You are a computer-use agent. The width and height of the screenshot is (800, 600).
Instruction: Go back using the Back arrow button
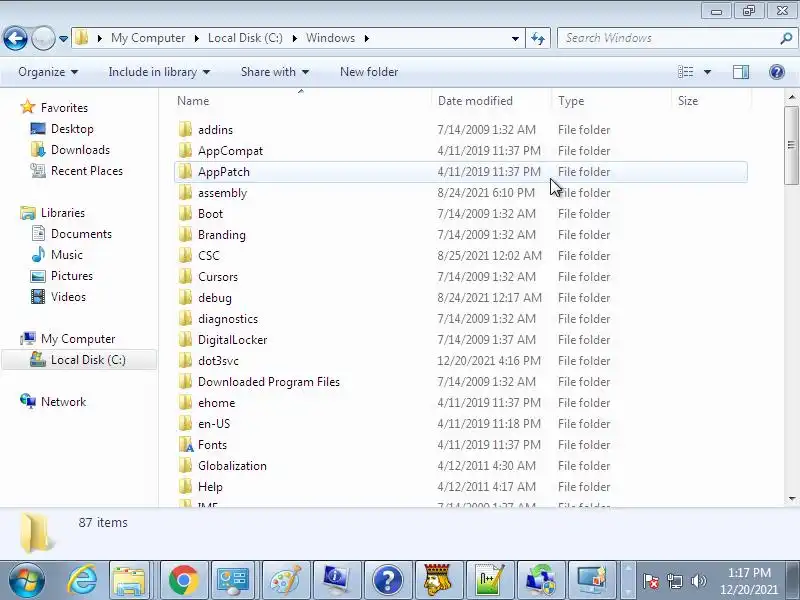pyautogui.click(x=15, y=38)
